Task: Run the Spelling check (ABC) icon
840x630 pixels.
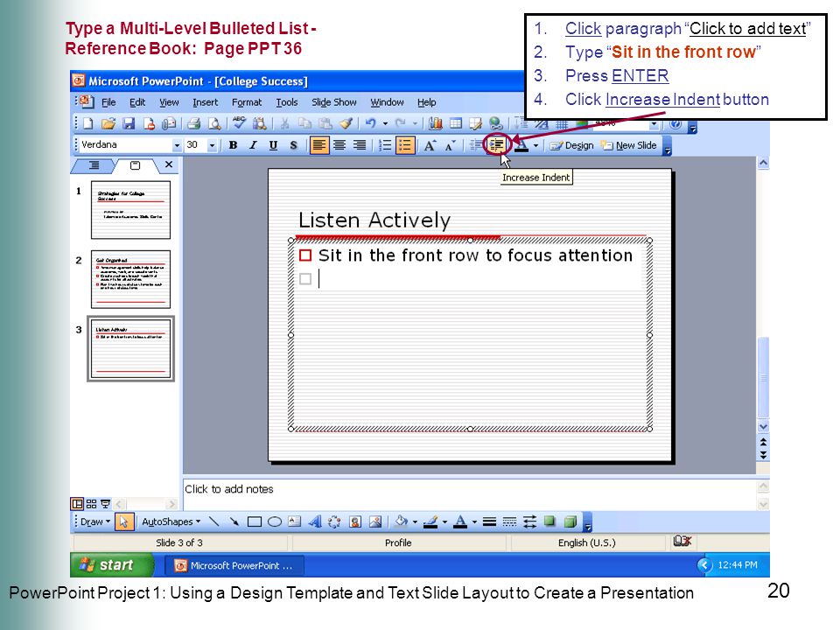Action: point(239,123)
